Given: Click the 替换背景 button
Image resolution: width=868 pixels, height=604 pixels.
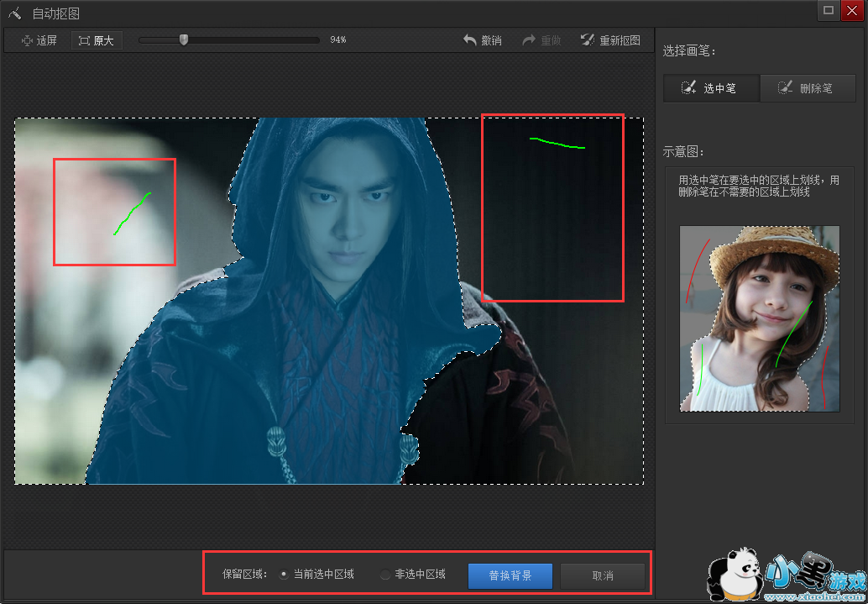Looking at the screenshot, I should pos(510,575).
